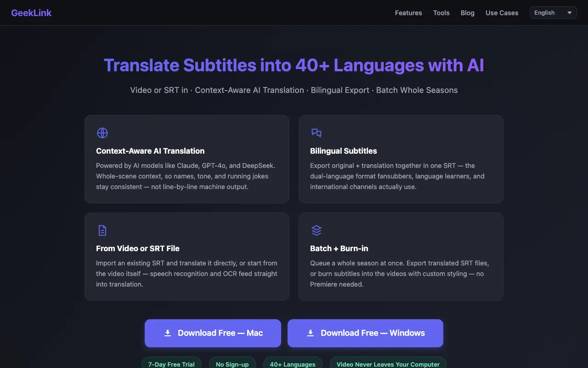Open the English language dropdown
This screenshot has width=588, height=368.
553,13
